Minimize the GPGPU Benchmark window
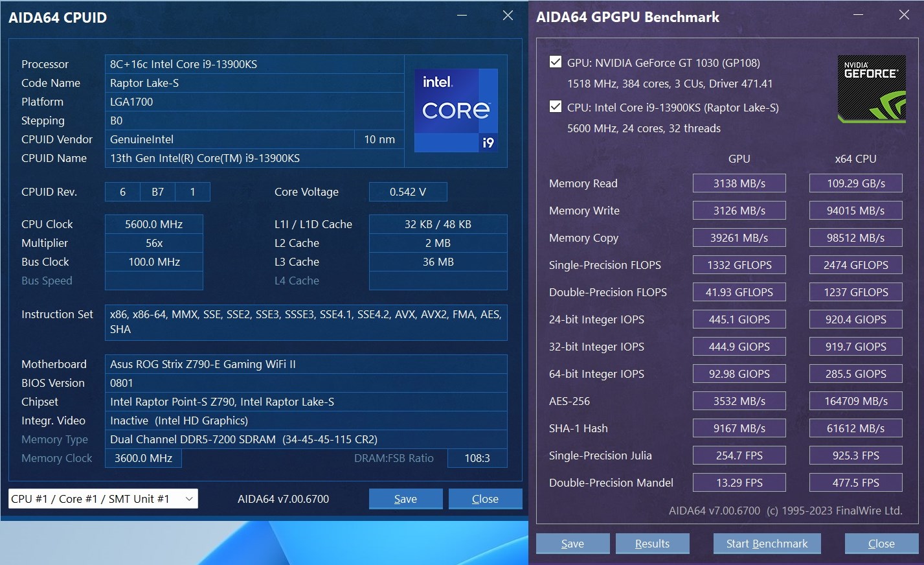This screenshot has width=924, height=565. 859,15
